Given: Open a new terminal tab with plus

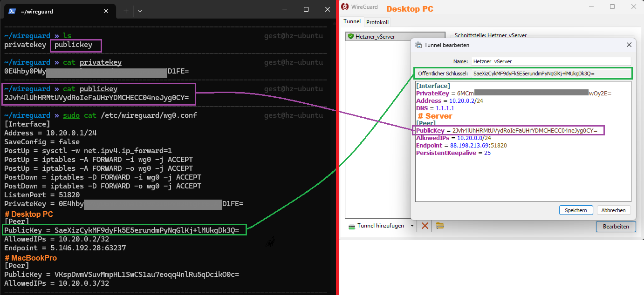Looking at the screenshot, I should tap(126, 11).
